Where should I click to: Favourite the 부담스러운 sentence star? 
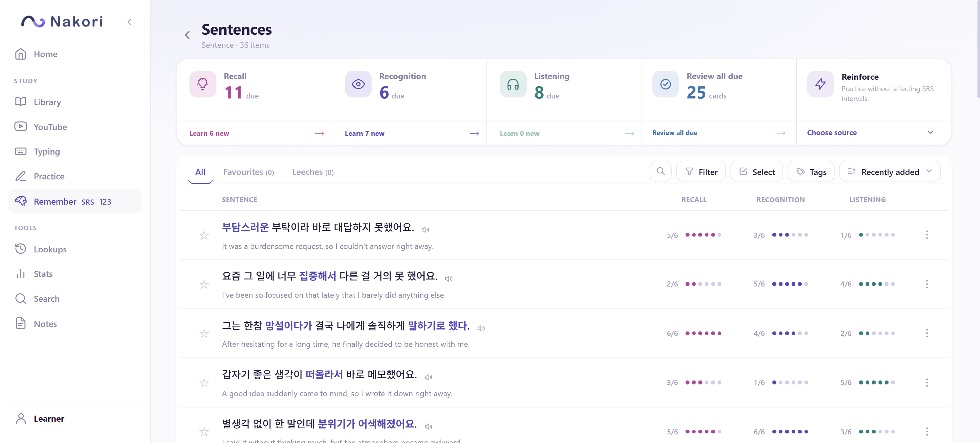[204, 235]
